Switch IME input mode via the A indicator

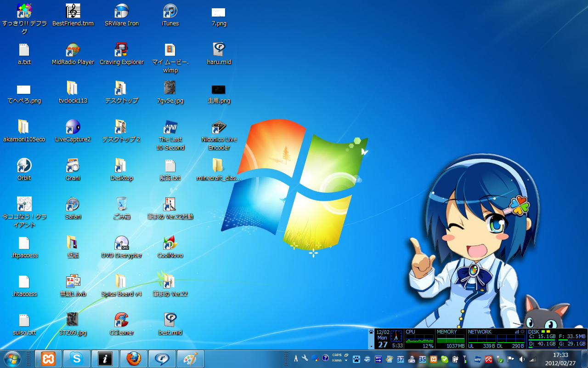(x=296, y=358)
